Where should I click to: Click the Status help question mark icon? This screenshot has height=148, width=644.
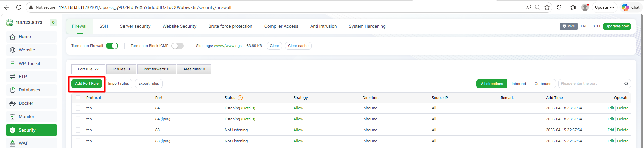pyautogui.click(x=240, y=98)
